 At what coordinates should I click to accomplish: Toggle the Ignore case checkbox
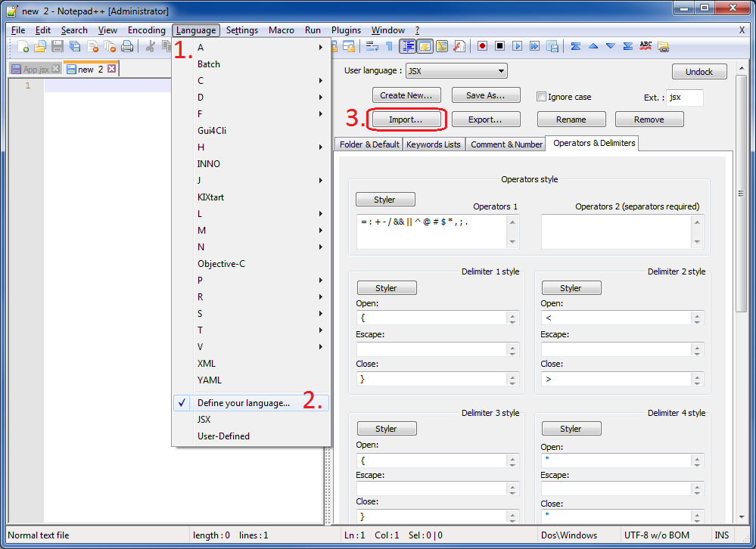tap(541, 96)
